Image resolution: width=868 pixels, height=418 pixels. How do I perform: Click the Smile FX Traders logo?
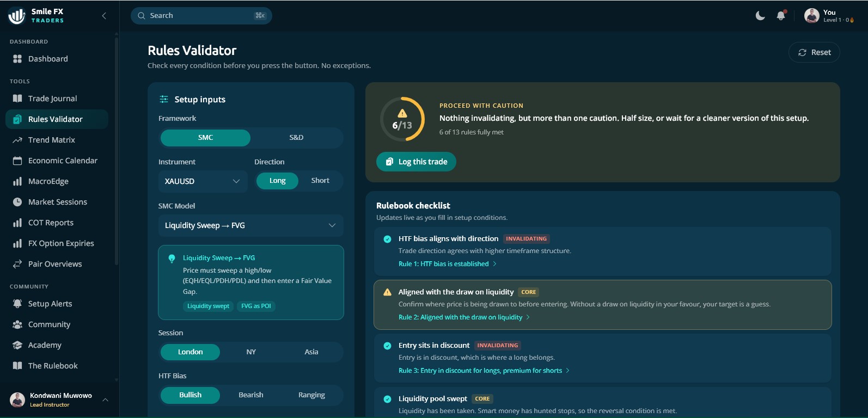pos(36,16)
